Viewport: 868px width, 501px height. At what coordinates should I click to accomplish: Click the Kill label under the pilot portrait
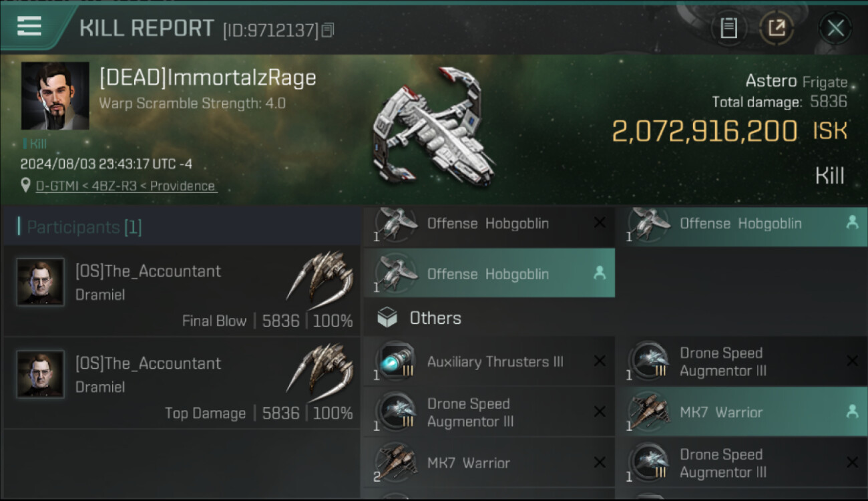(37, 144)
